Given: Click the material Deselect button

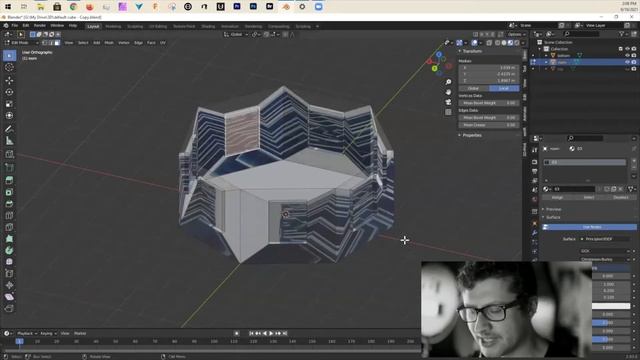Looking at the screenshot, I should [x=621, y=197].
